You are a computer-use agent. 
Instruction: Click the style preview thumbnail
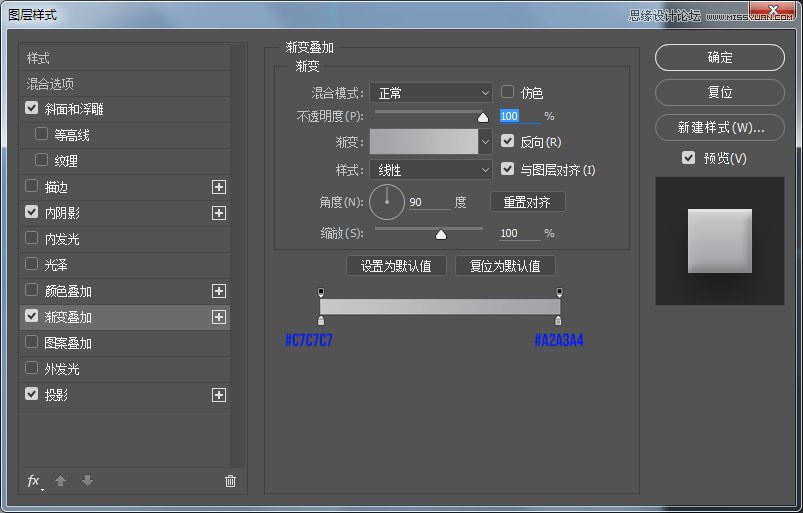(x=720, y=241)
